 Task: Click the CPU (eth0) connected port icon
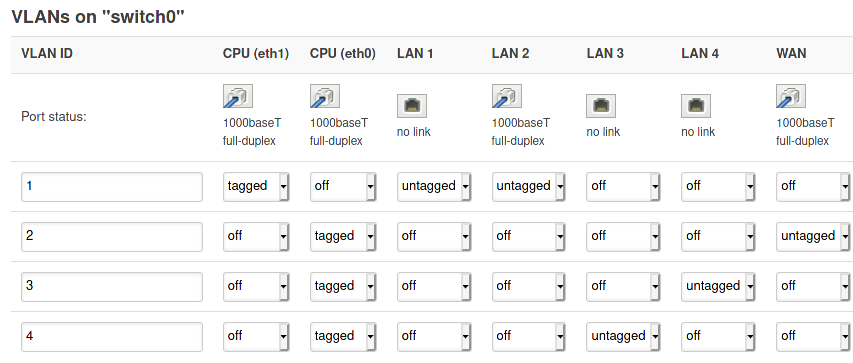pos(325,96)
